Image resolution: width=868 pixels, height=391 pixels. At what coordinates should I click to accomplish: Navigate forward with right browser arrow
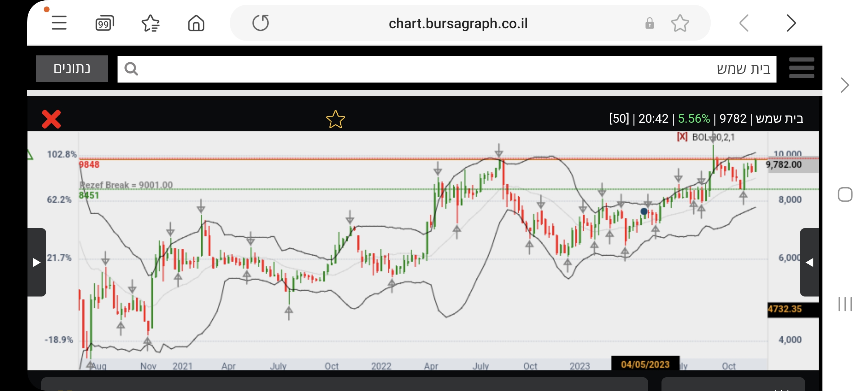[791, 24]
